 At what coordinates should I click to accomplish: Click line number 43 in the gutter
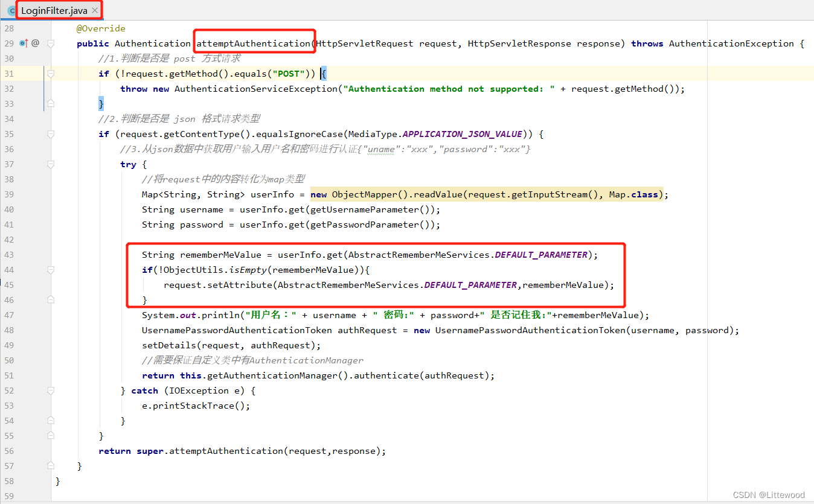8,255
